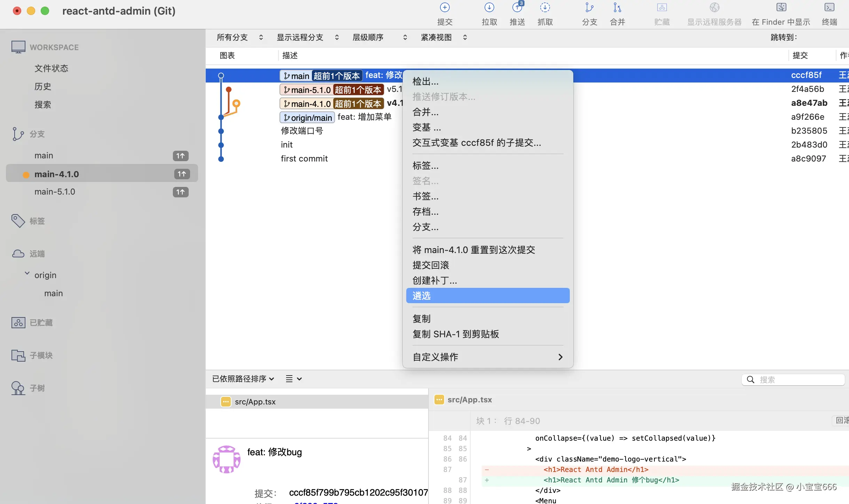
Task: Select the src/App.tsx file in list
Action: (255, 402)
